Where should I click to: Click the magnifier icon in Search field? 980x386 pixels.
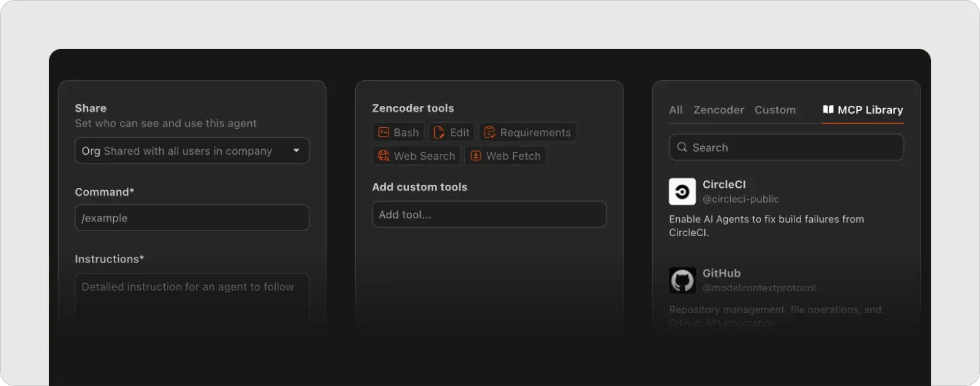(682, 147)
